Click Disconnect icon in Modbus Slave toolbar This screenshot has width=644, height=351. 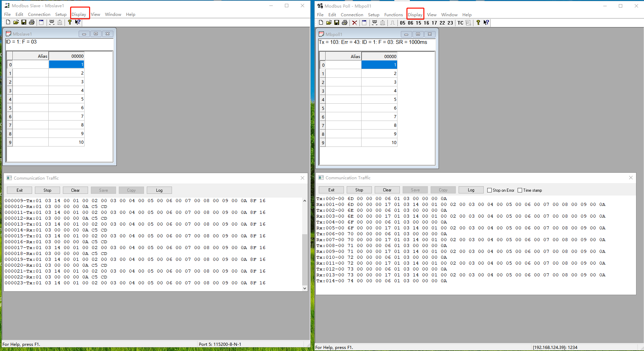click(60, 22)
